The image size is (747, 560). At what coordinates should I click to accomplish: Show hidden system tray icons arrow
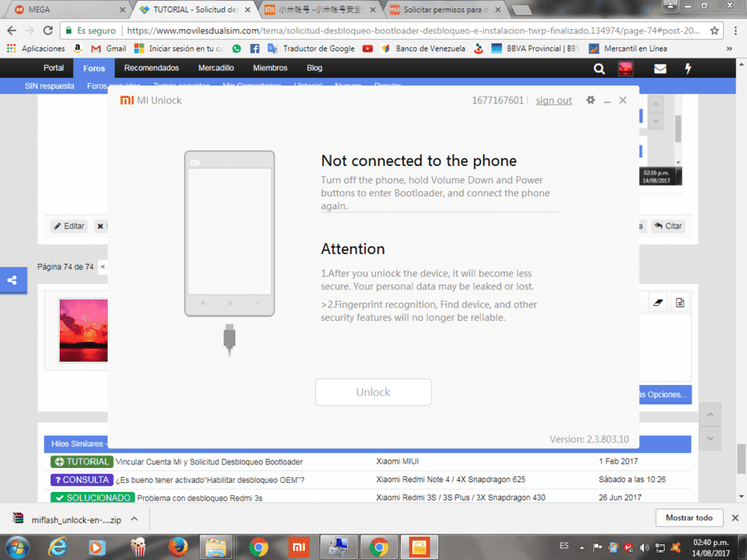click(582, 548)
